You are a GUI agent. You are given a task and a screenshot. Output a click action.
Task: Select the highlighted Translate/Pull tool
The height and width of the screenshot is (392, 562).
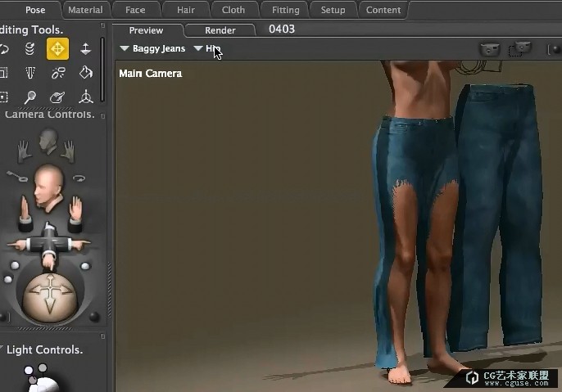tap(57, 48)
